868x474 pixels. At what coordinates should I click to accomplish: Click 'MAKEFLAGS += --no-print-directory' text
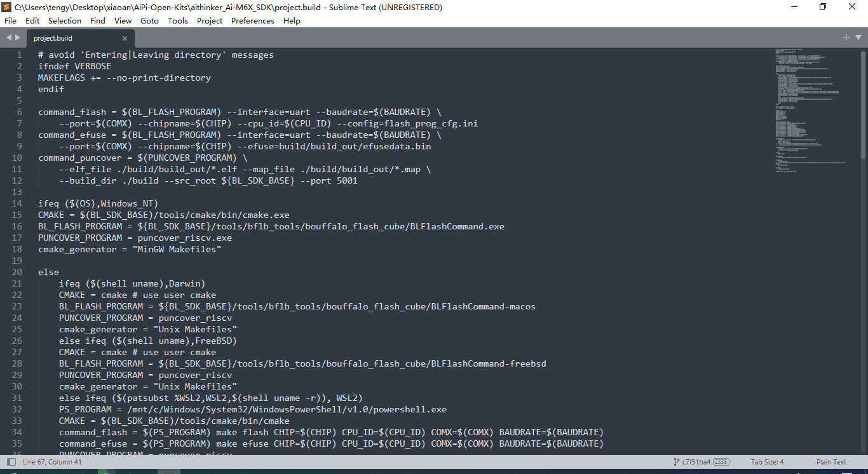[125, 78]
